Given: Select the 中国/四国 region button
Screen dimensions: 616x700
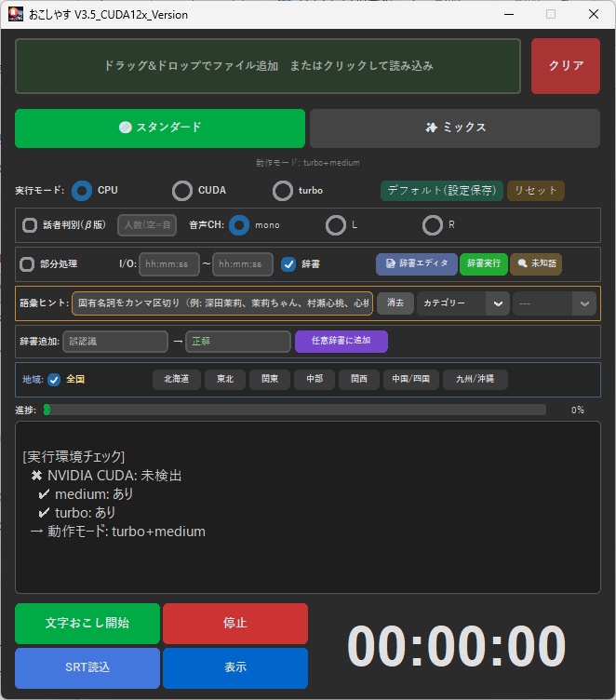Looking at the screenshot, I should [x=410, y=380].
